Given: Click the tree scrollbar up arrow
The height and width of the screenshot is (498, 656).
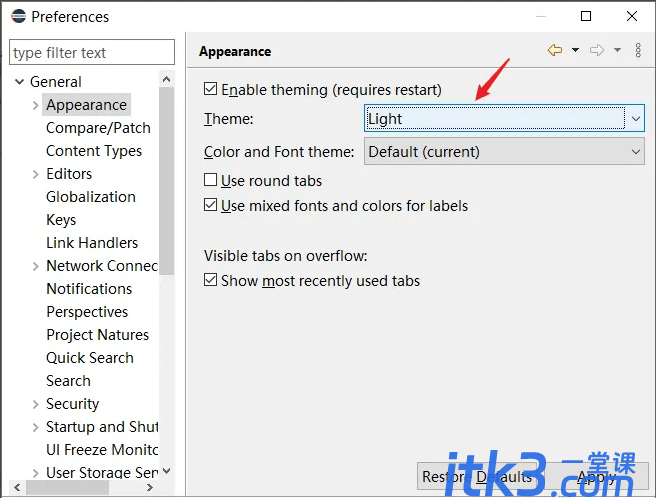Looking at the screenshot, I should [x=167, y=79].
